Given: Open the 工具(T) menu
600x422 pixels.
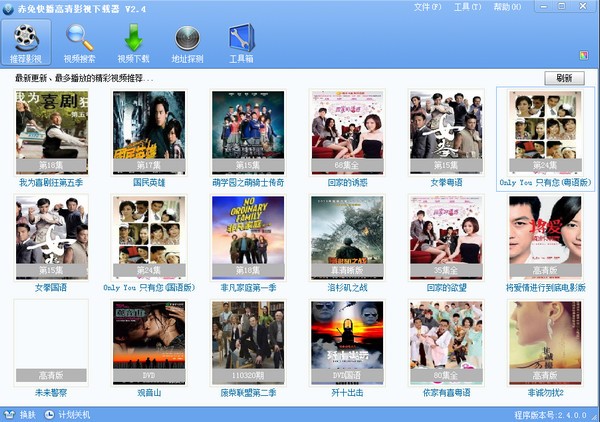Looking at the screenshot, I should [468, 7].
